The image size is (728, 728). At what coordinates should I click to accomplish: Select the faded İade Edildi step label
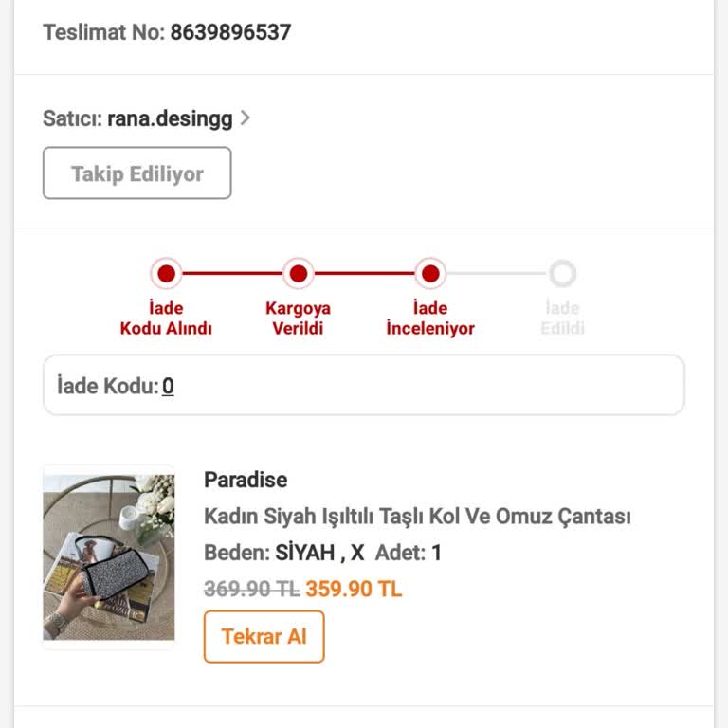562,318
